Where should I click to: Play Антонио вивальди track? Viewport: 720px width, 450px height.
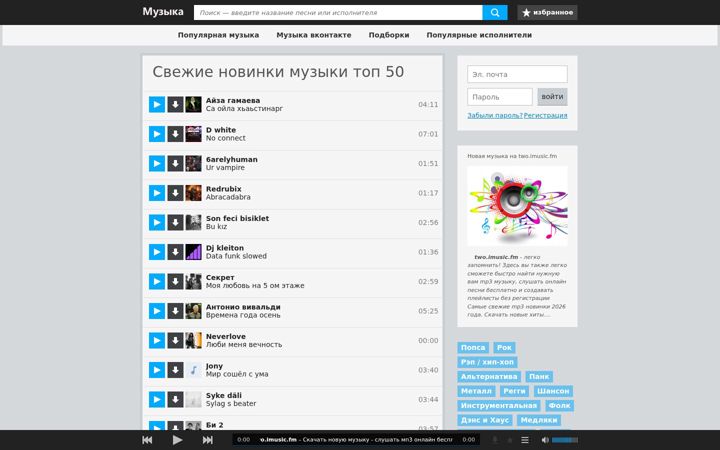coord(157,311)
